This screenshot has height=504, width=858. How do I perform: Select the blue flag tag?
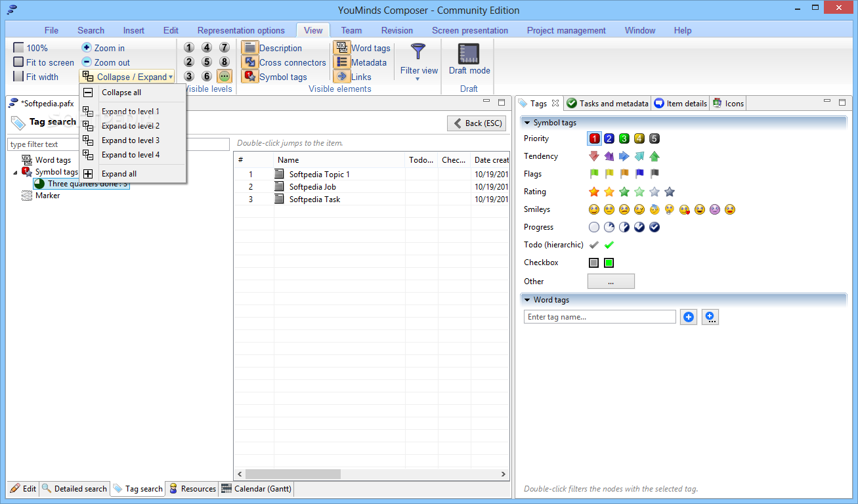639,174
